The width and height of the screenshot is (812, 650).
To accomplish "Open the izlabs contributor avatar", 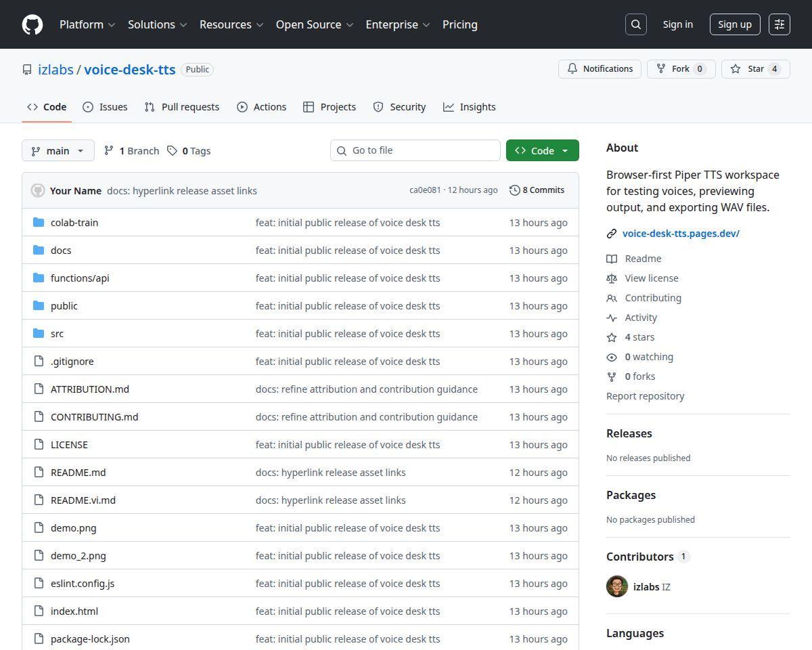I will [616, 586].
